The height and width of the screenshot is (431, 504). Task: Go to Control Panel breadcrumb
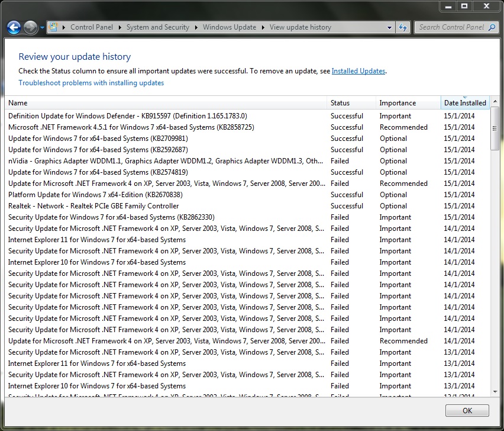[92, 27]
